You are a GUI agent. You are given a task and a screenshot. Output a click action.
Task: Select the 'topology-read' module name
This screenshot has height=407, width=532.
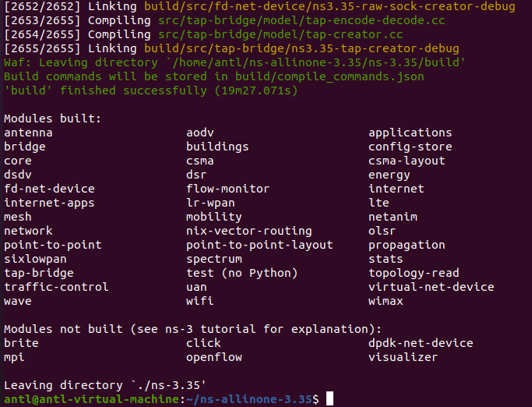414,273
